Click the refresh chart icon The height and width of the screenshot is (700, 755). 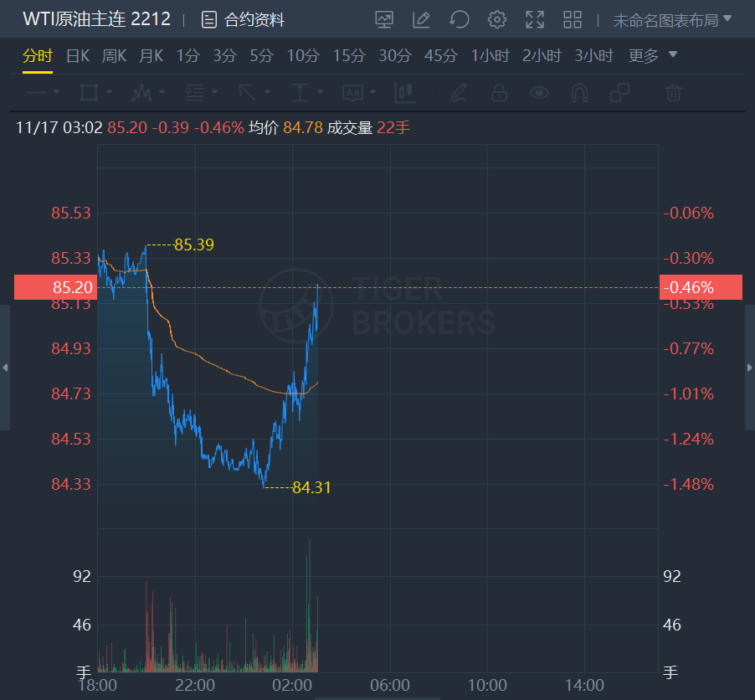(x=459, y=19)
